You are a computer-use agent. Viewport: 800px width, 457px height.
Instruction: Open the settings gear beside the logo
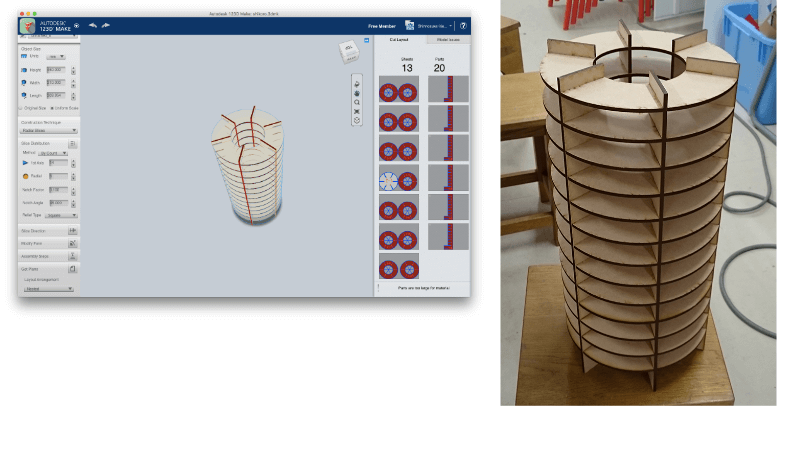pyautogui.click(x=77, y=26)
